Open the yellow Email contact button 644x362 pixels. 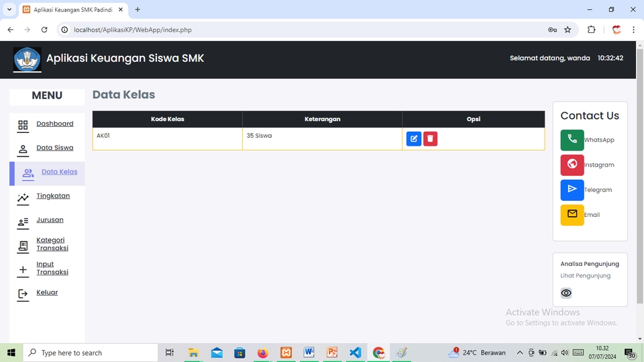tap(572, 215)
